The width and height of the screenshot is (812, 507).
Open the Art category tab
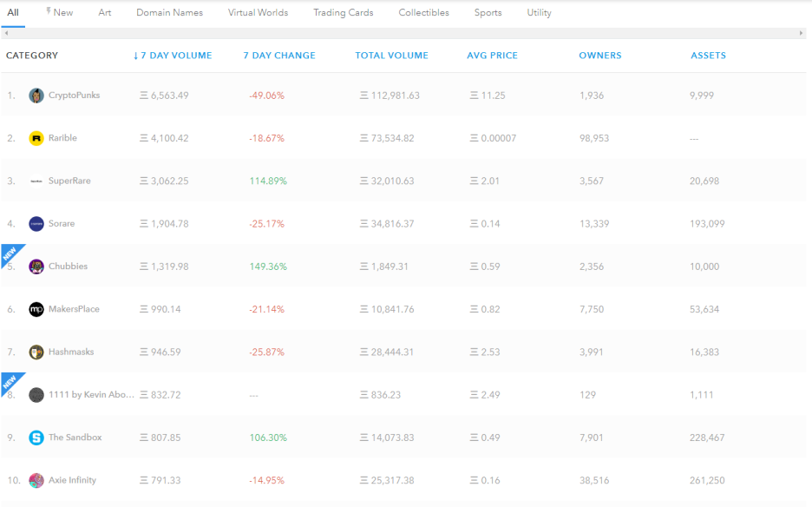[x=105, y=12]
